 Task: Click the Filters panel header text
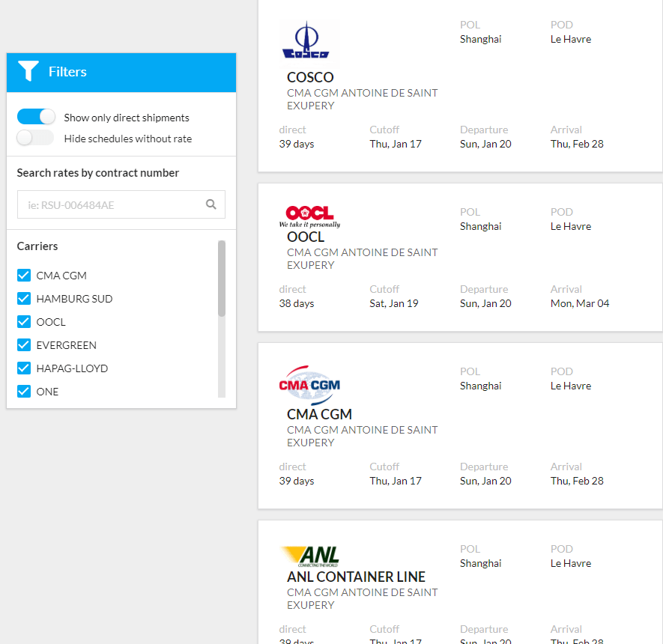67,71
